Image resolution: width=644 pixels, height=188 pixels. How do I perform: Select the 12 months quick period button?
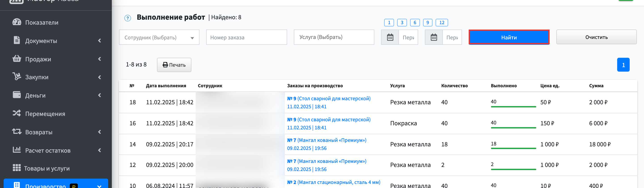pos(442,23)
